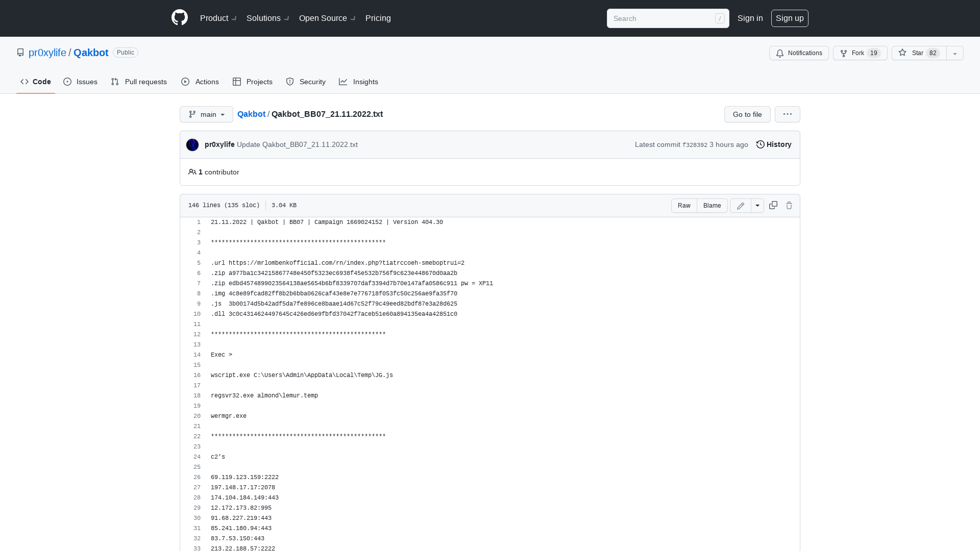Switch to the Issues tab

pyautogui.click(x=80, y=82)
